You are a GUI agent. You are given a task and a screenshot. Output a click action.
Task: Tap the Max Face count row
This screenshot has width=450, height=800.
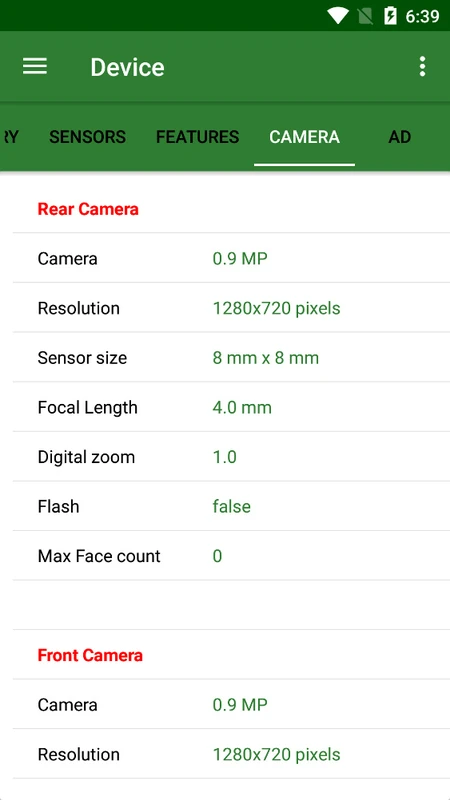[231, 556]
